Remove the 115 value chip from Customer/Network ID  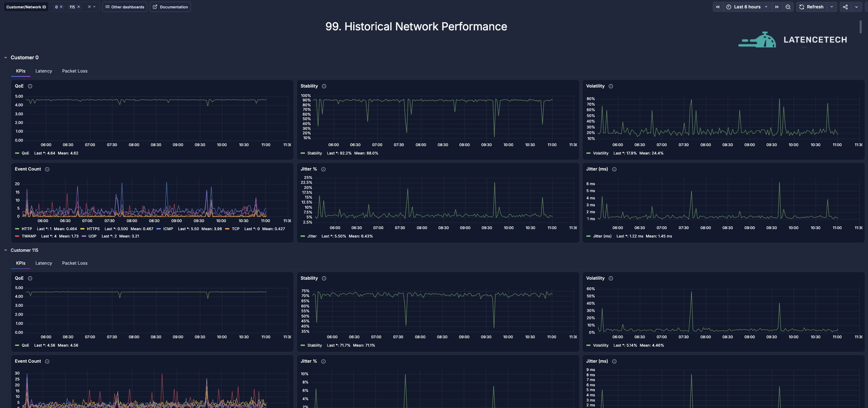pos(79,7)
